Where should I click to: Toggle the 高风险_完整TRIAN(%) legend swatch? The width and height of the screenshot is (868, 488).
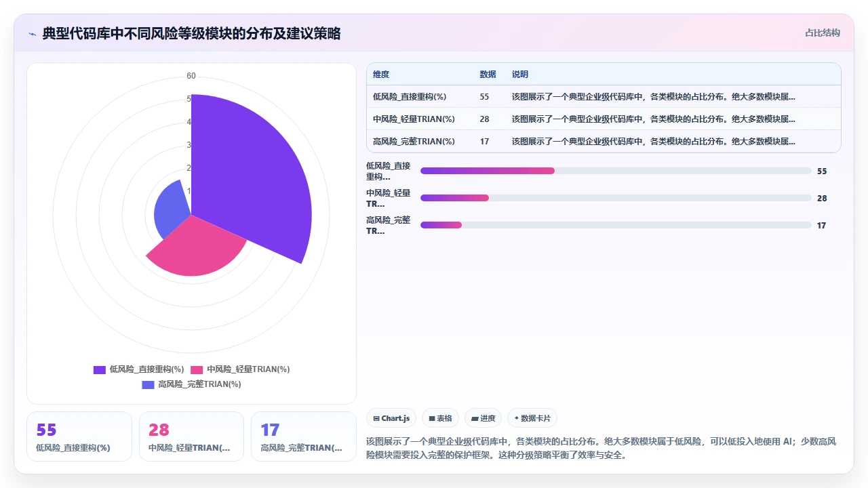(x=148, y=384)
